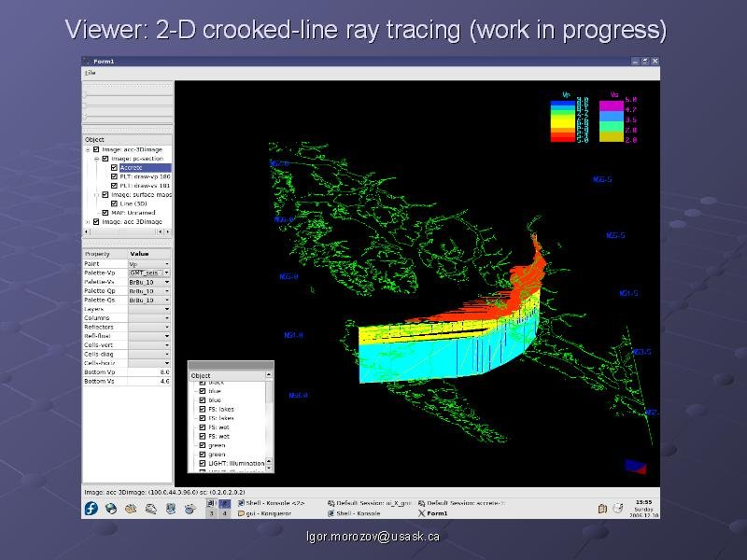Toggle the FS: lakes checkbox
The image size is (747, 560).
[202, 409]
